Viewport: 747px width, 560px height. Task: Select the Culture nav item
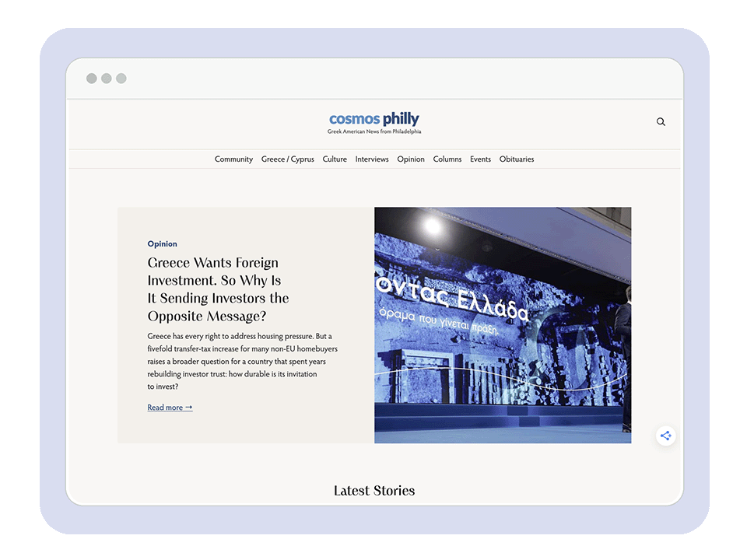click(335, 159)
